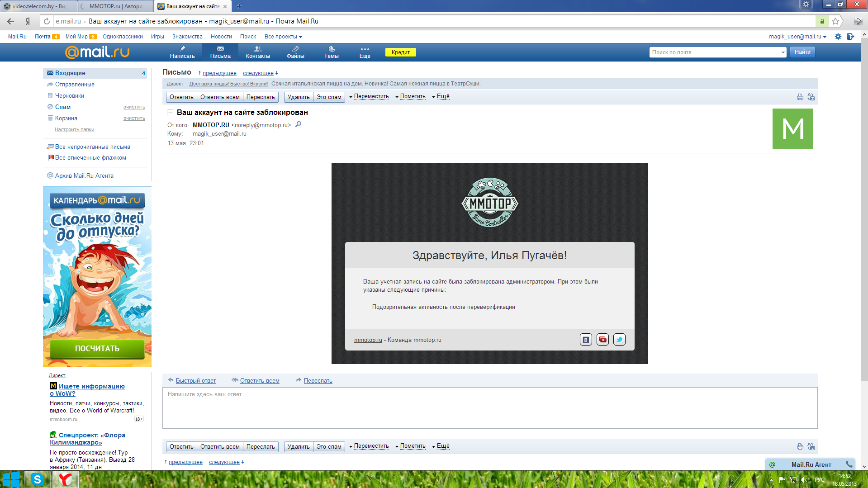
Task: Click the top предыдущее link
Action: pos(219,73)
